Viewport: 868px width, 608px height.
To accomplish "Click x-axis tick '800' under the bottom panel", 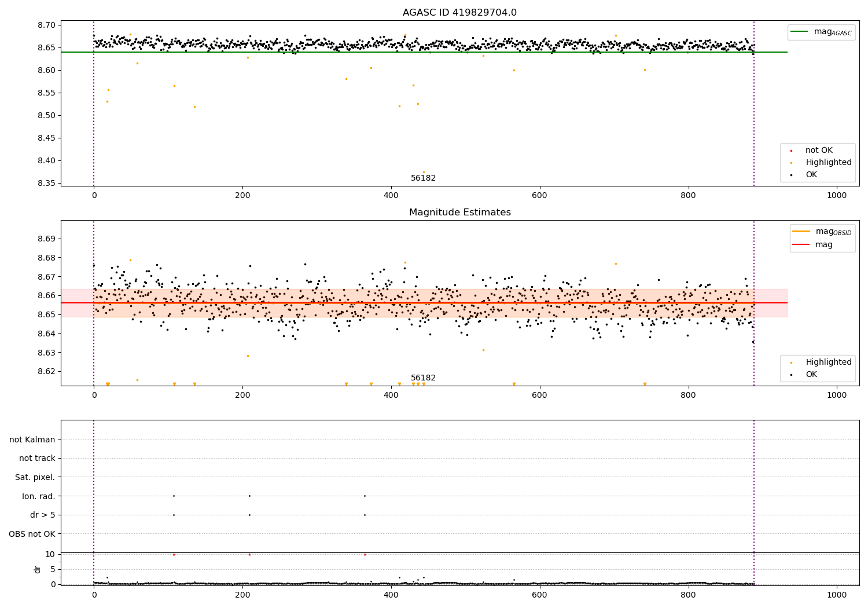I will (x=688, y=595).
